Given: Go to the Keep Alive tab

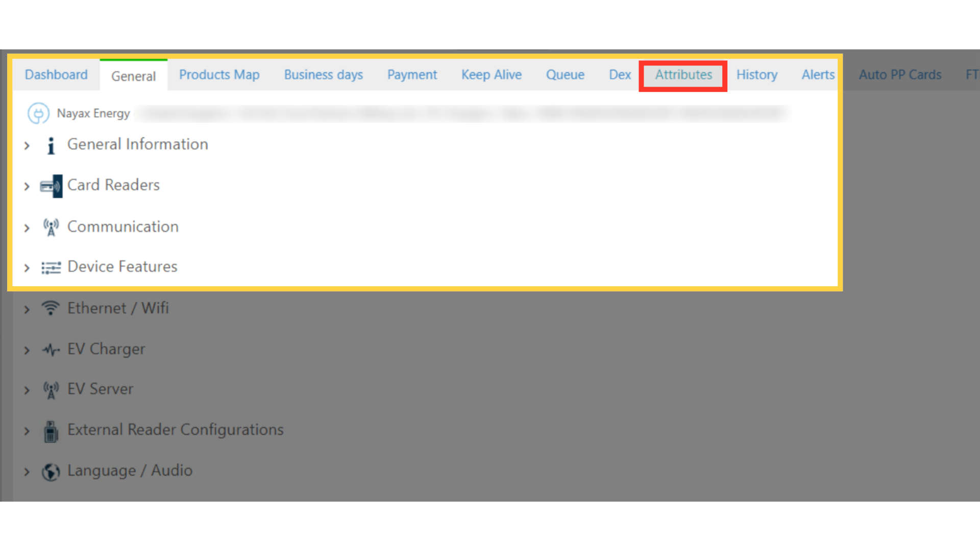Looking at the screenshot, I should pos(492,75).
